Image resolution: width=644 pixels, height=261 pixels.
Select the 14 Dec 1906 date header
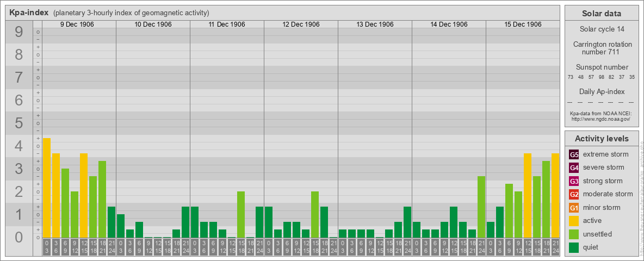pyautogui.click(x=449, y=24)
